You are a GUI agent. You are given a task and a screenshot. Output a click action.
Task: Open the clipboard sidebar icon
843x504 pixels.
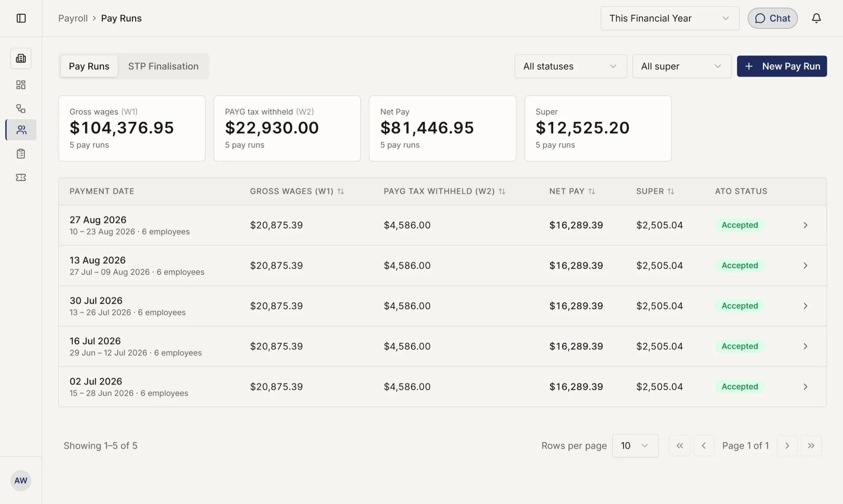21,154
